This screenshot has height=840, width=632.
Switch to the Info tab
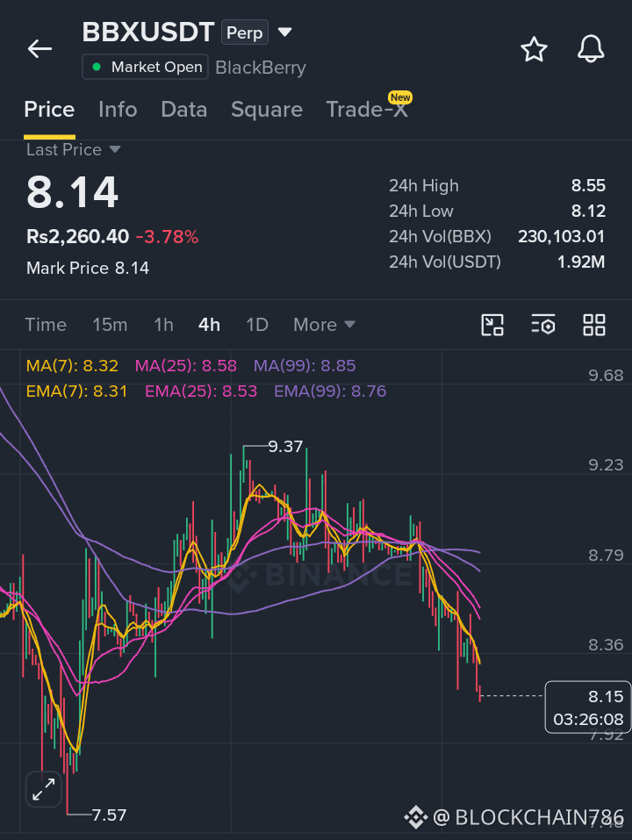(x=118, y=110)
